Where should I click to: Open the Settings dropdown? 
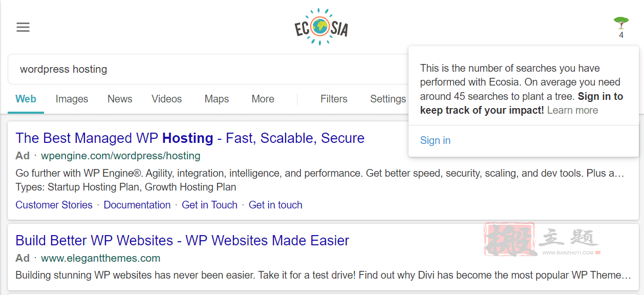coord(388,99)
